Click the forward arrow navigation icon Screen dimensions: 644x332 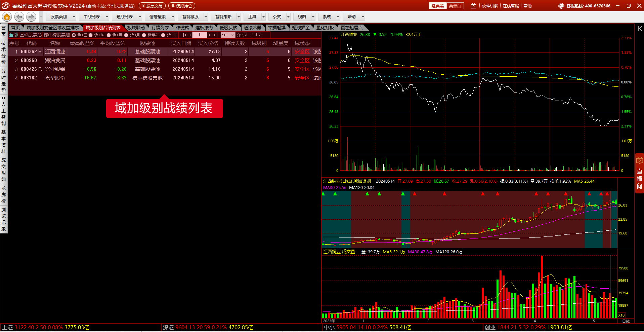coord(31,16)
